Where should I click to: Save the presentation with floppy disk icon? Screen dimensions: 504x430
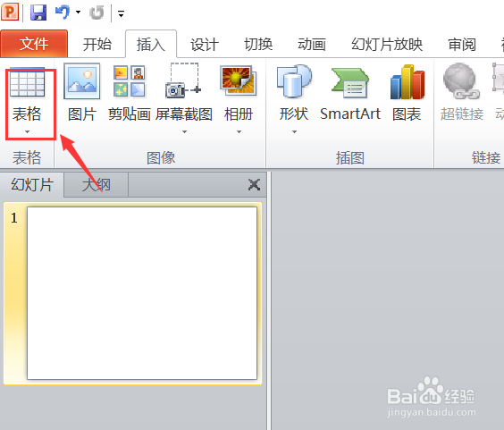click(x=38, y=13)
